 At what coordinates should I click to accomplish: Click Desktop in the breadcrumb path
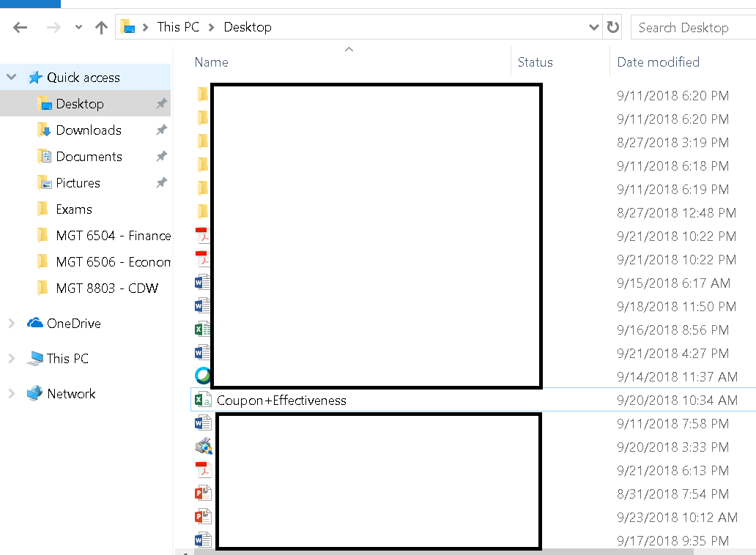(x=247, y=26)
